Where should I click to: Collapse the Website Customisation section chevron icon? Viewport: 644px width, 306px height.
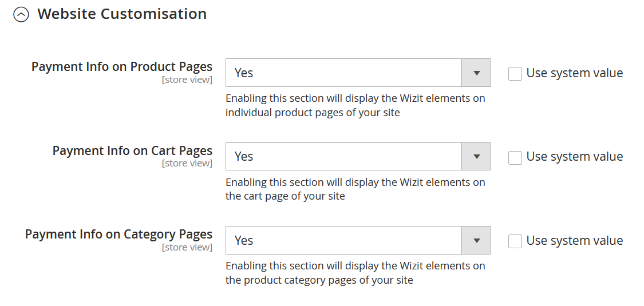click(x=21, y=15)
